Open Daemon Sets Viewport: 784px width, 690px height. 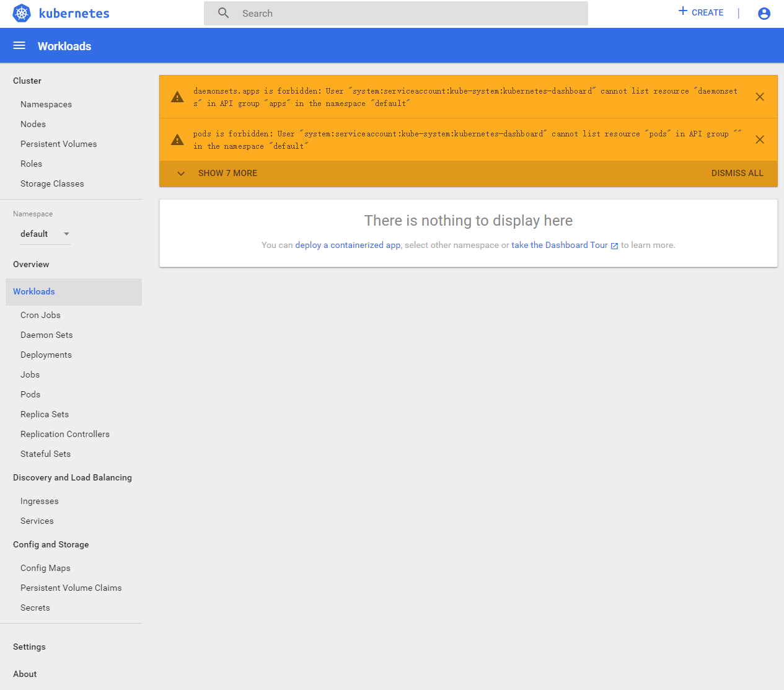coord(46,335)
